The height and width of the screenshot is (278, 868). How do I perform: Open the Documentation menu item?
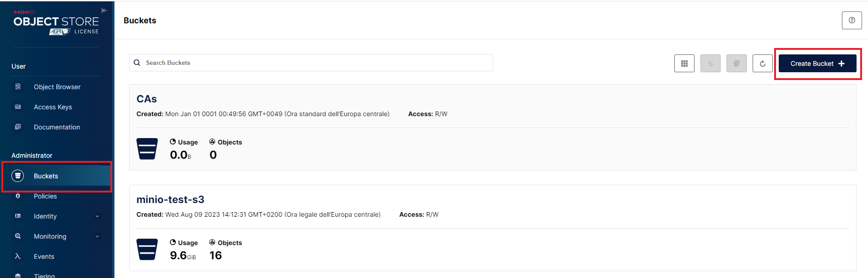click(x=57, y=127)
